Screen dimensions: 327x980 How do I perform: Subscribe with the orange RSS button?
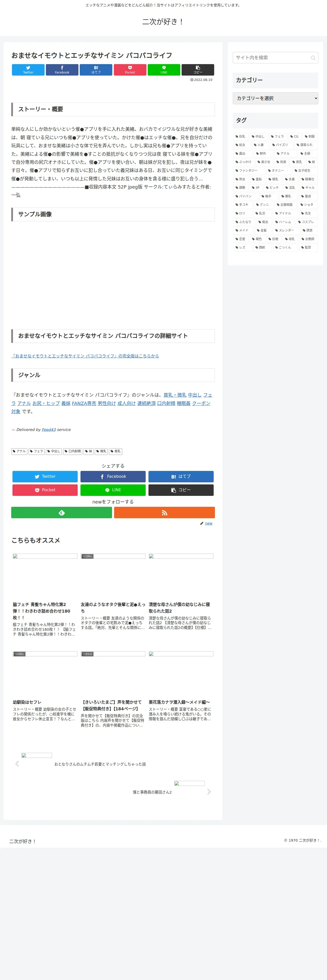click(165, 512)
